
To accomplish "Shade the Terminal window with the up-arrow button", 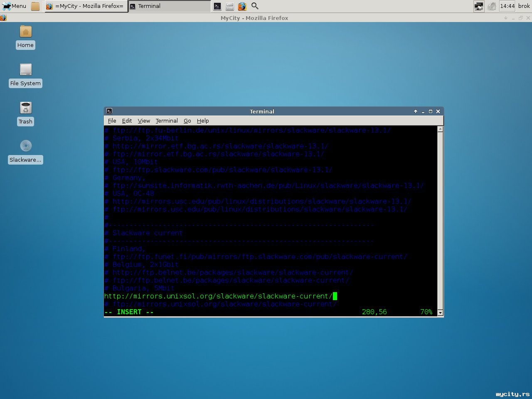I will pos(415,111).
